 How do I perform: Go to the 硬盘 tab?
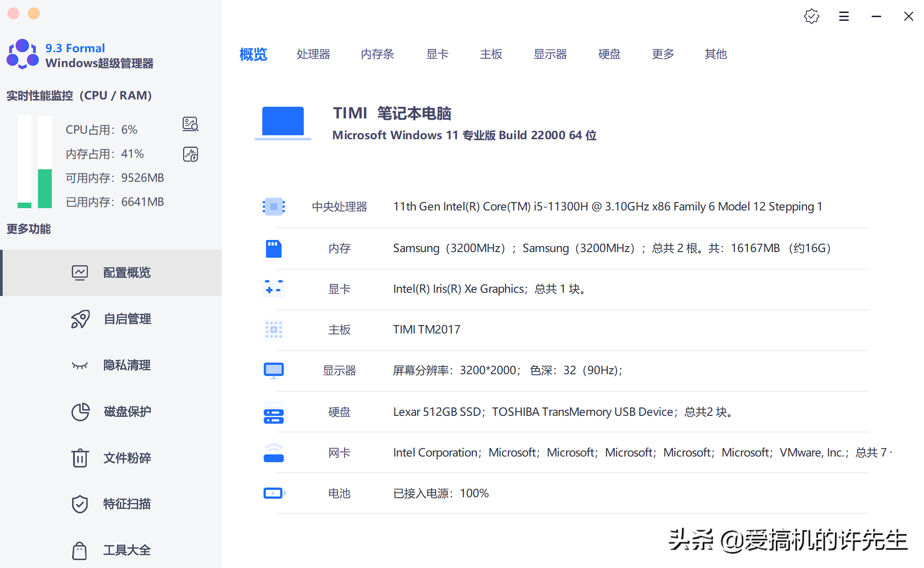(609, 54)
